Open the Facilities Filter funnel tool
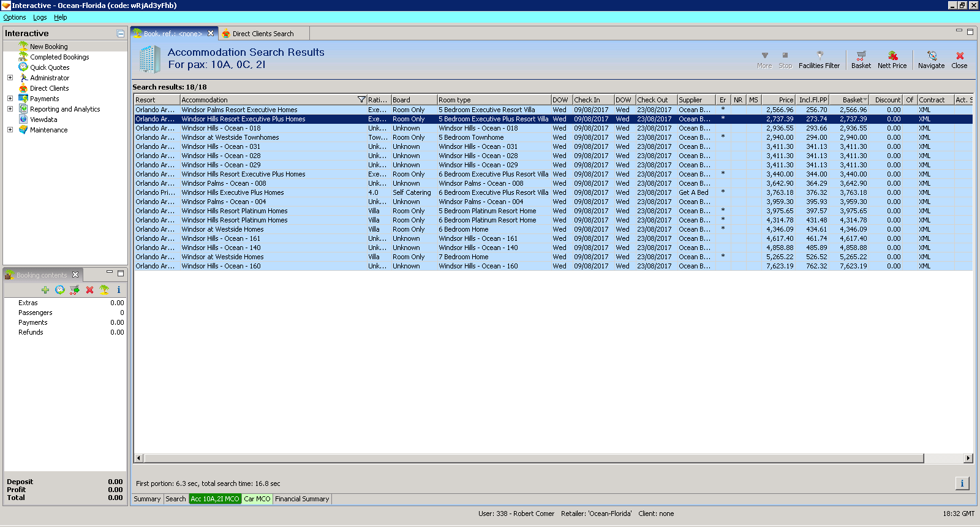980x527 pixels. pyautogui.click(x=819, y=59)
